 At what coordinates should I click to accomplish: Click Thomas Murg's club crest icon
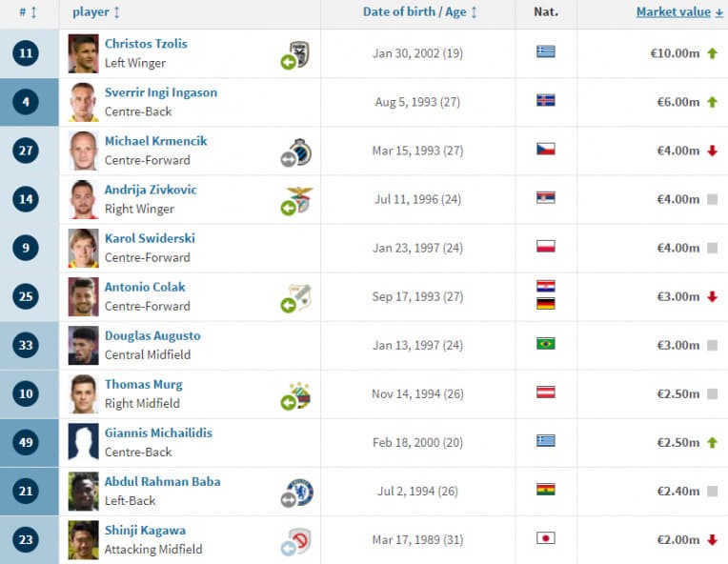pos(300,393)
